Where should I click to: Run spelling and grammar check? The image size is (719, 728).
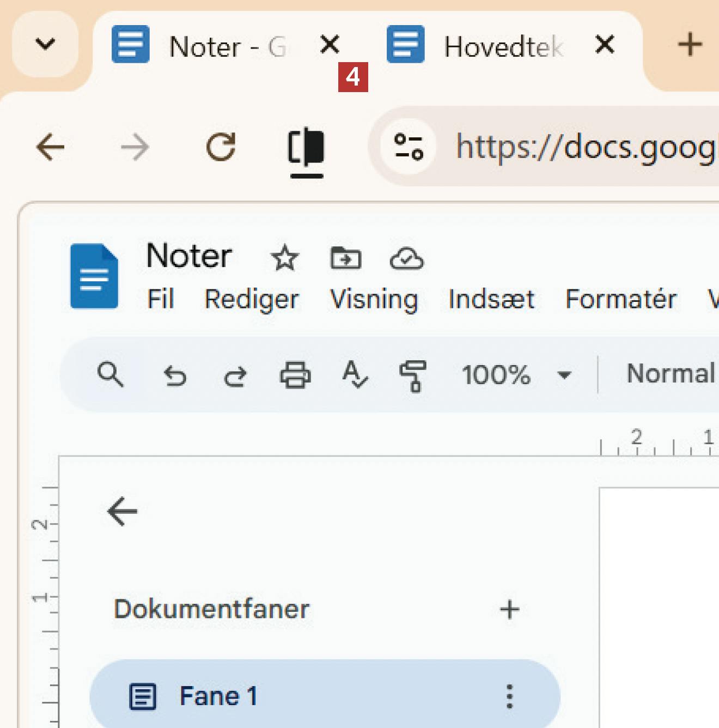tap(355, 375)
